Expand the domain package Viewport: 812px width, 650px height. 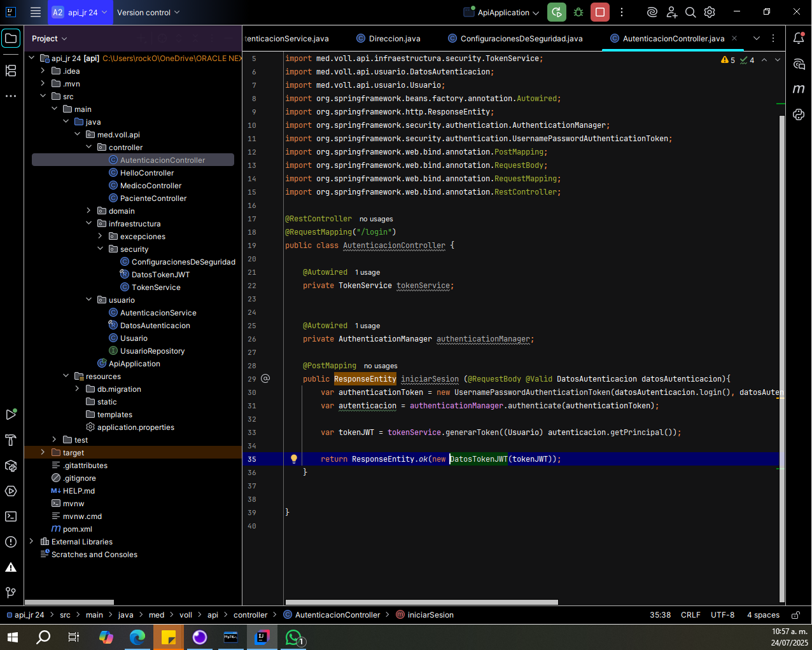click(x=88, y=211)
